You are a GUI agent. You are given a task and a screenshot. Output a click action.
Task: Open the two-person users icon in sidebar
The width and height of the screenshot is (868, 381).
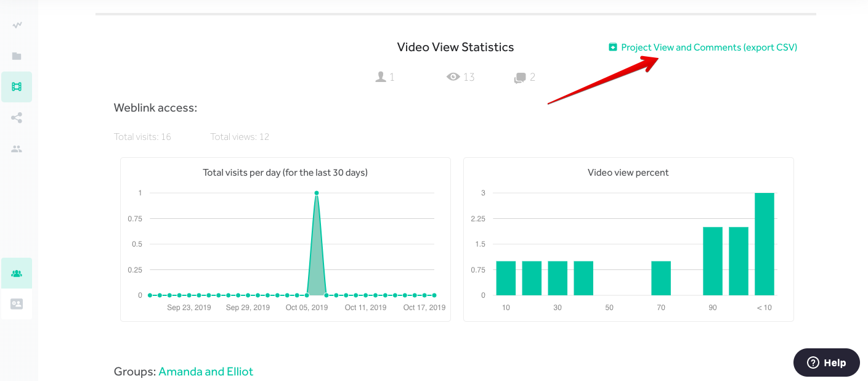17,149
